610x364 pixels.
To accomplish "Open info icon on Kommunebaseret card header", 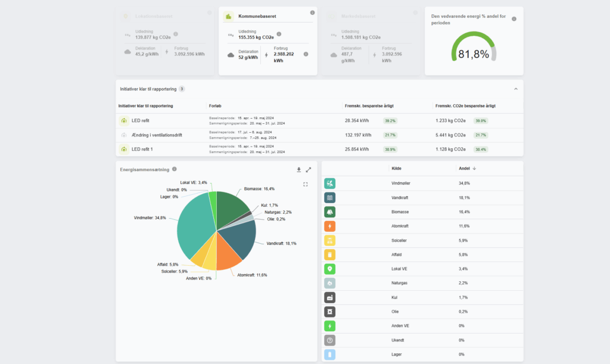I will [x=312, y=13].
